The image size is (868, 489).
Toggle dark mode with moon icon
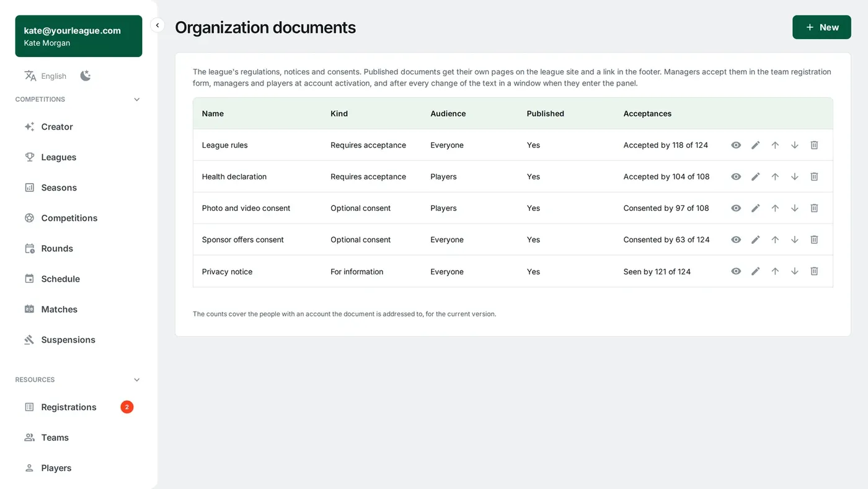point(86,76)
